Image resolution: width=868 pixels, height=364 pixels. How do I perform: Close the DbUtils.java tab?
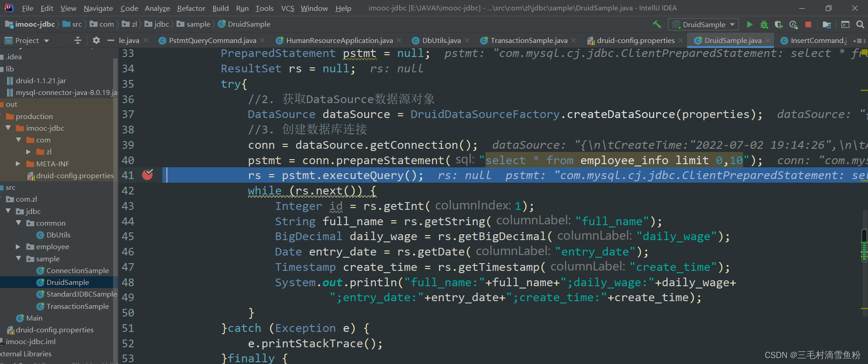[467, 40]
